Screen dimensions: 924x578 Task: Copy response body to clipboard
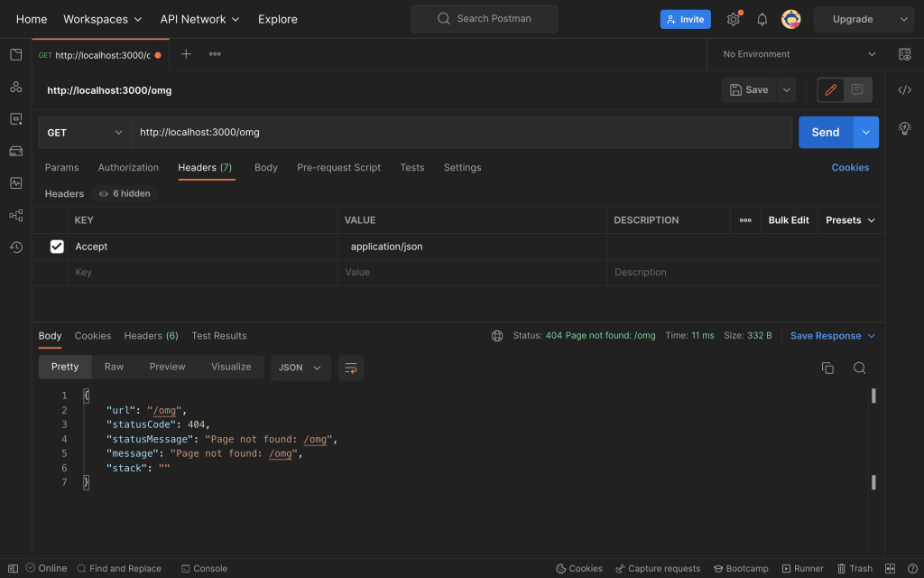tap(827, 368)
